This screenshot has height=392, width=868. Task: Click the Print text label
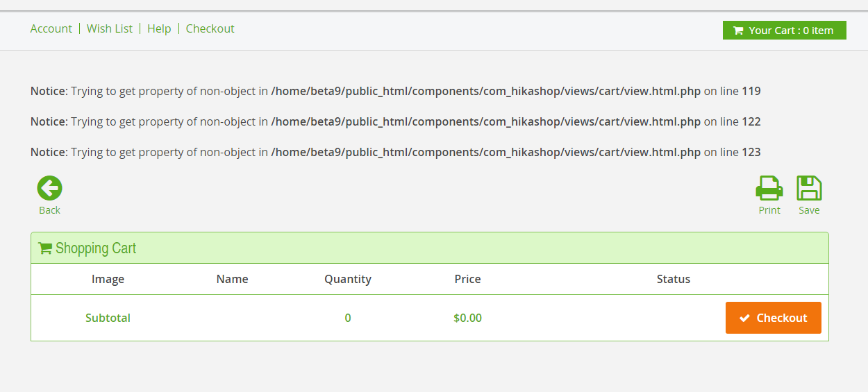tap(769, 210)
